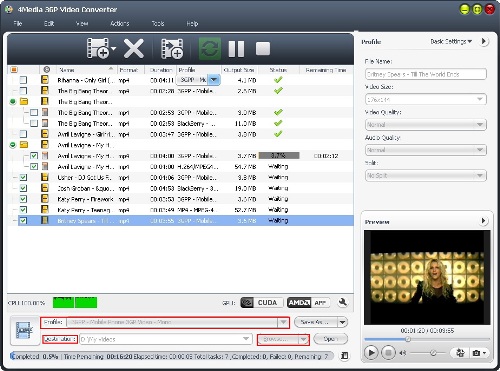Image resolution: width=500 pixels, height=371 pixels.
Task: Expand the bottom Profile combo box
Action: [283, 322]
